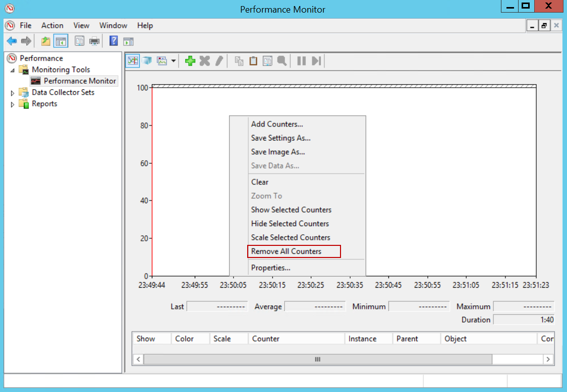Expand the Reports tree node
567x392 pixels.
point(13,104)
